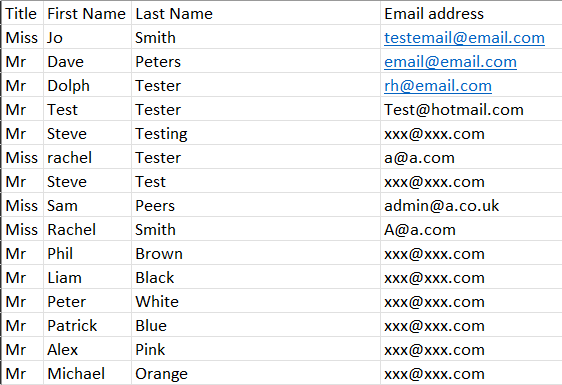Viewport: 562px width, 385px height.
Task: Select the A@a.com email cell
Action: [471, 229]
